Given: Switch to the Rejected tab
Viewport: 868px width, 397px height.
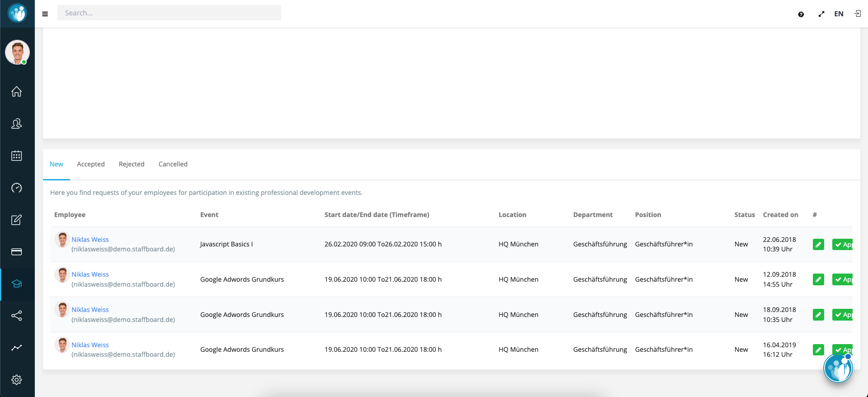Looking at the screenshot, I should (x=132, y=164).
